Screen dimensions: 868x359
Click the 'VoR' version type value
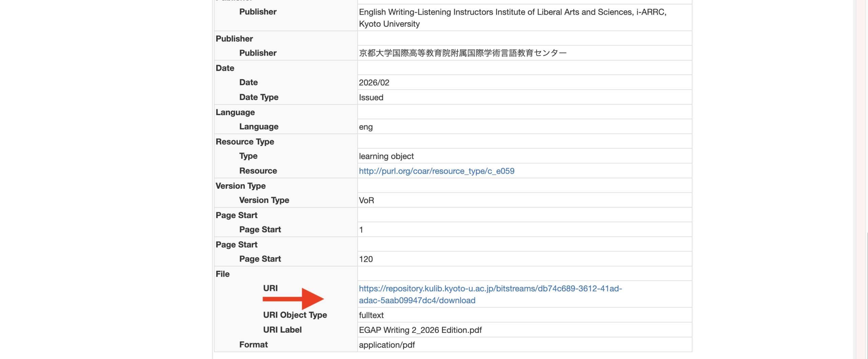[367, 200]
